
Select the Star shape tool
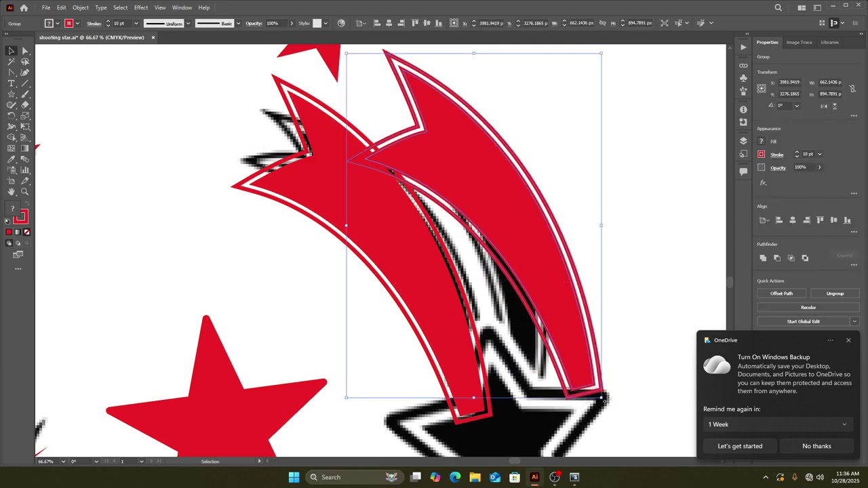(12, 94)
